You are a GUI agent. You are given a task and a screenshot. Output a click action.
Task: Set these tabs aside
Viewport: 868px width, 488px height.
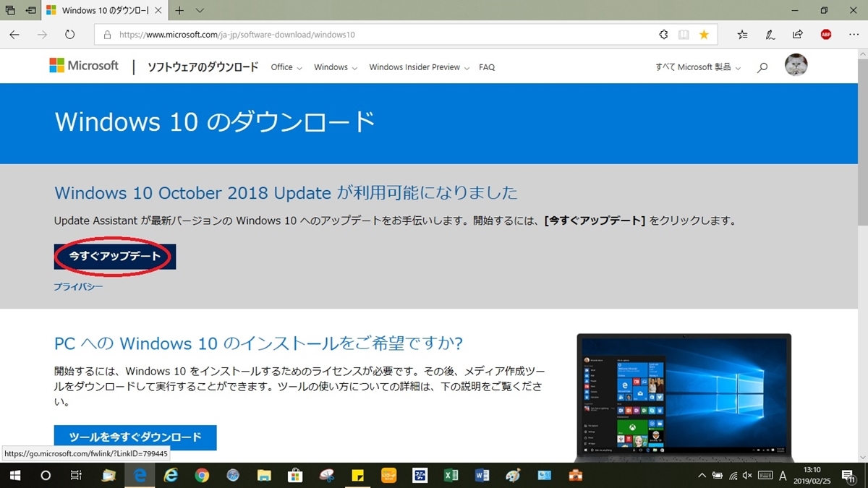[30, 10]
